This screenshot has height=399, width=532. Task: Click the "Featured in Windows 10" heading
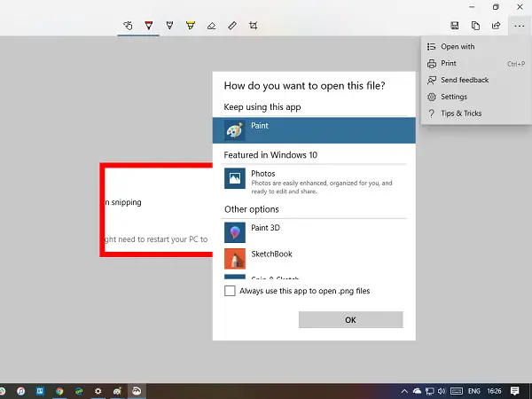pos(270,155)
